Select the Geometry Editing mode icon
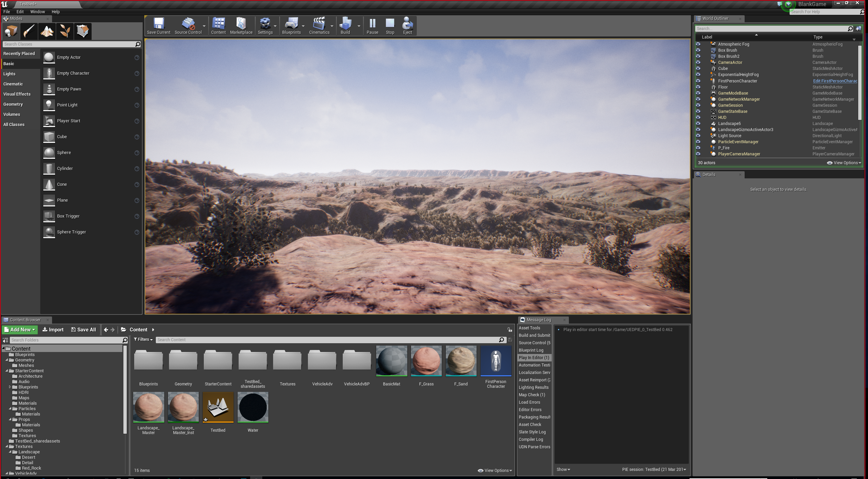This screenshot has height=479, width=868. (83, 31)
